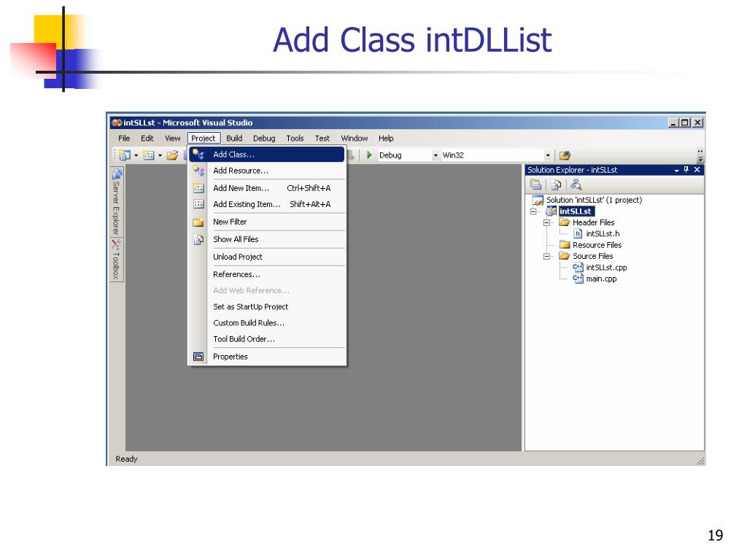
Task: Click Solution Explorer Properties toolbar icon
Action: (536, 184)
